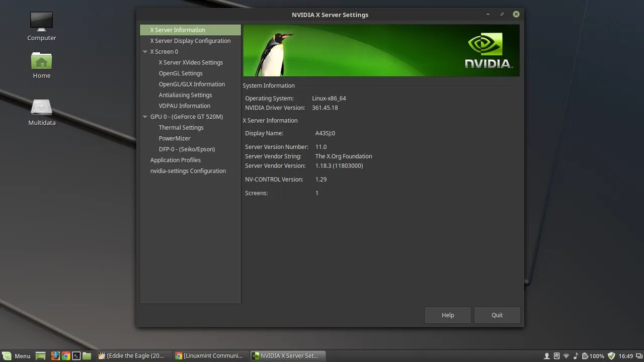This screenshot has height=362, width=644.
Task: Open the Wi-Fi network tray icon
Action: tap(566, 356)
